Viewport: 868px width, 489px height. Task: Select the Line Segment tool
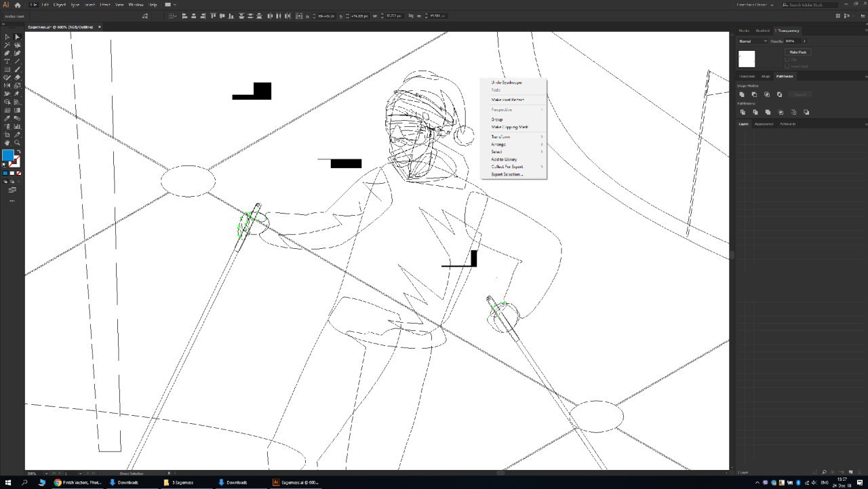(17, 61)
